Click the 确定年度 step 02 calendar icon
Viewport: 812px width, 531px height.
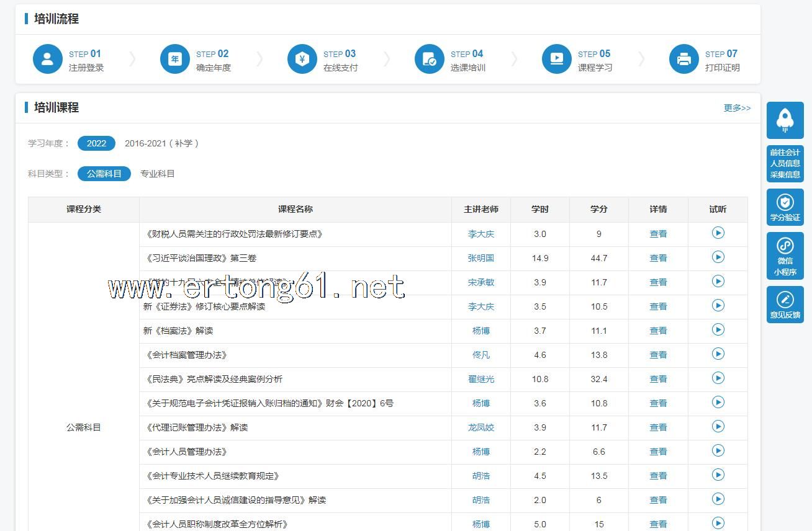175,60
